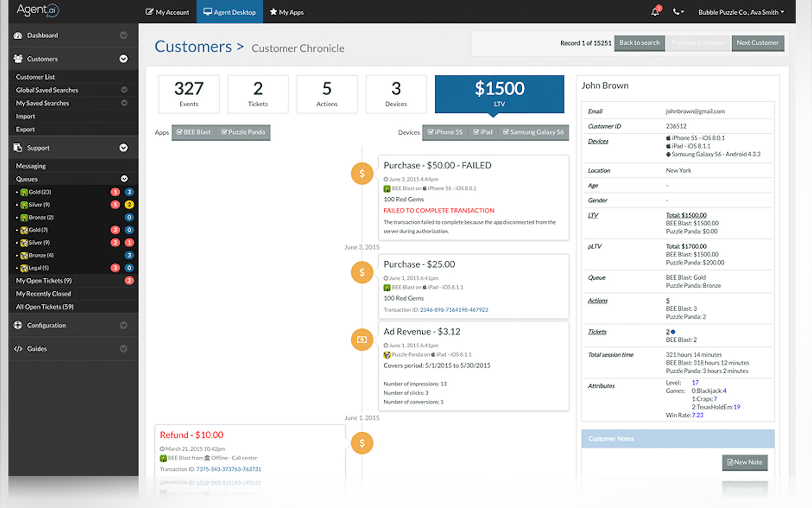812x508 pixels.
Task: Toggle the Puzzle Panda app filter
Action: tap(243, 132)
